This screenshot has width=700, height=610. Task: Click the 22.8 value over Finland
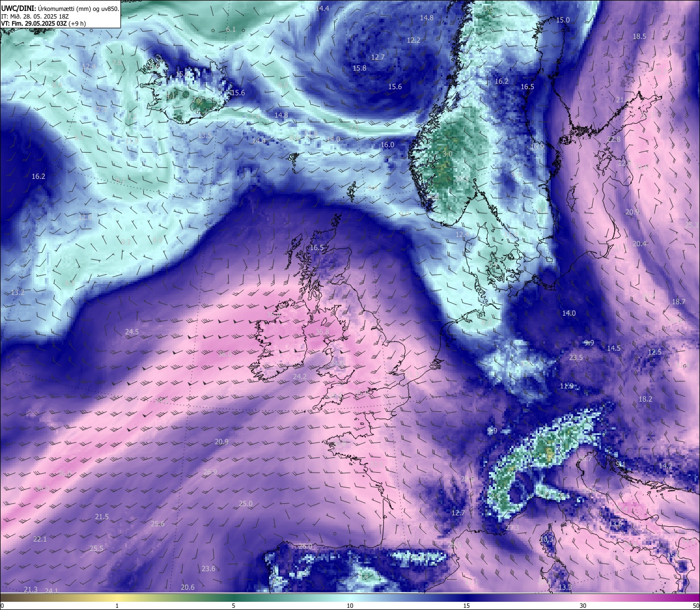coord(614,140)
